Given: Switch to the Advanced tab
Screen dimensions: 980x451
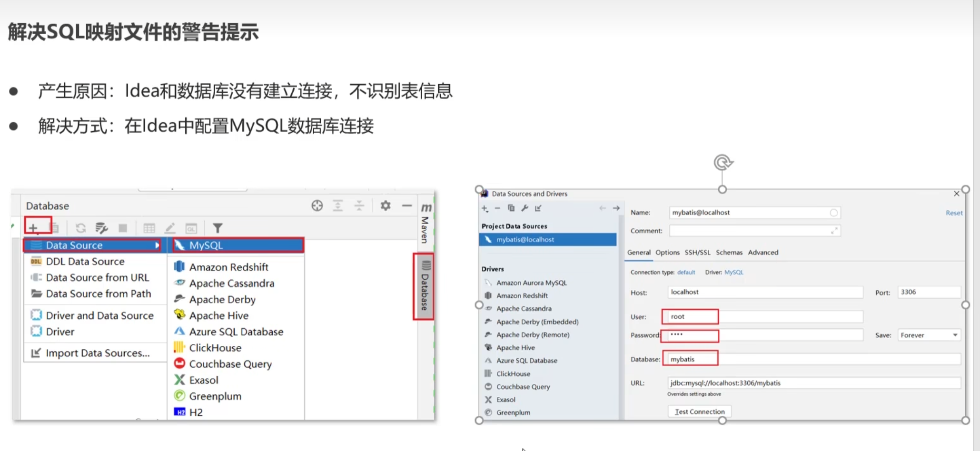Looking at the screenshot, I should [x=763, y=253].
